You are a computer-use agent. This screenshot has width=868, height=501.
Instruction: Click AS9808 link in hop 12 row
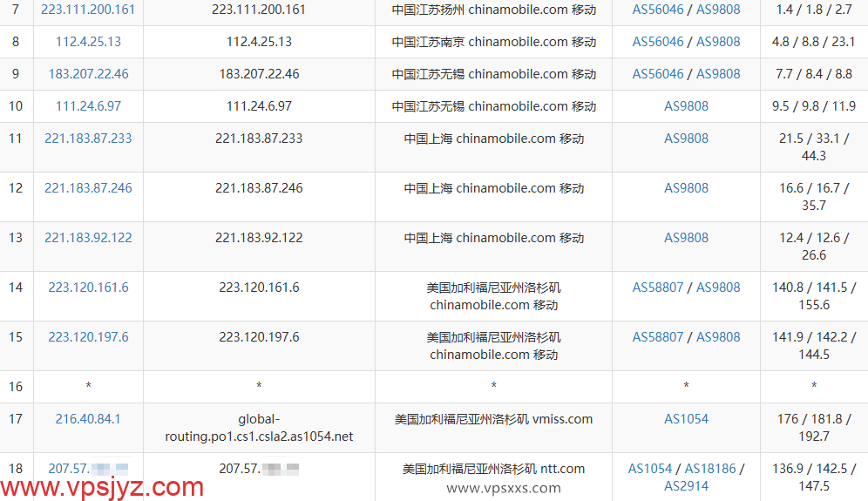[x=686, y=188]
